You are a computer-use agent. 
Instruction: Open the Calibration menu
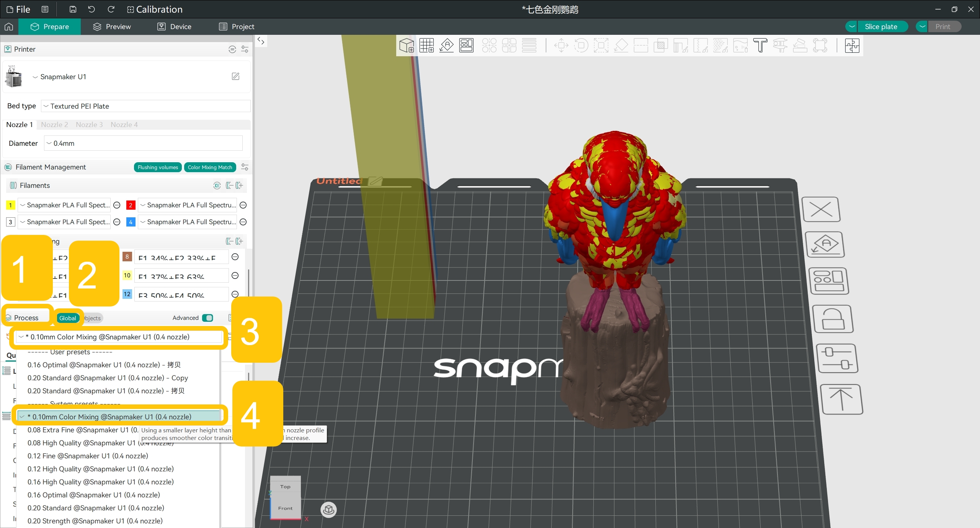click(x=155, y=9)
